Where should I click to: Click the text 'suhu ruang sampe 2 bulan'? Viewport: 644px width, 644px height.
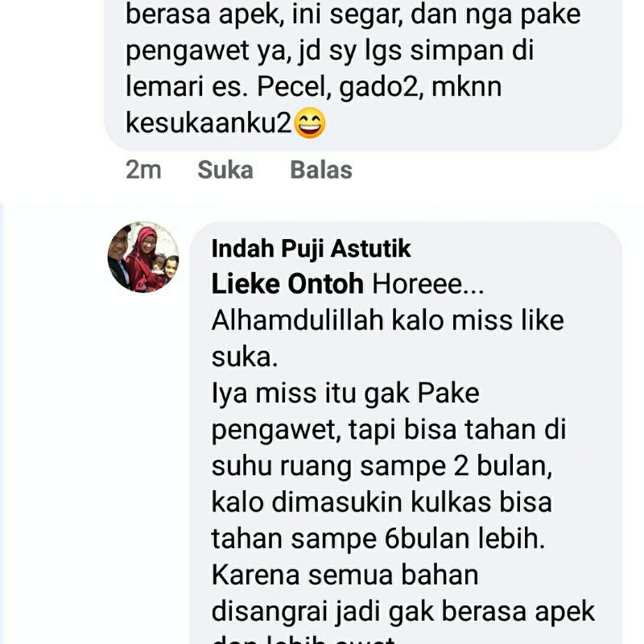tap(381, 466)
